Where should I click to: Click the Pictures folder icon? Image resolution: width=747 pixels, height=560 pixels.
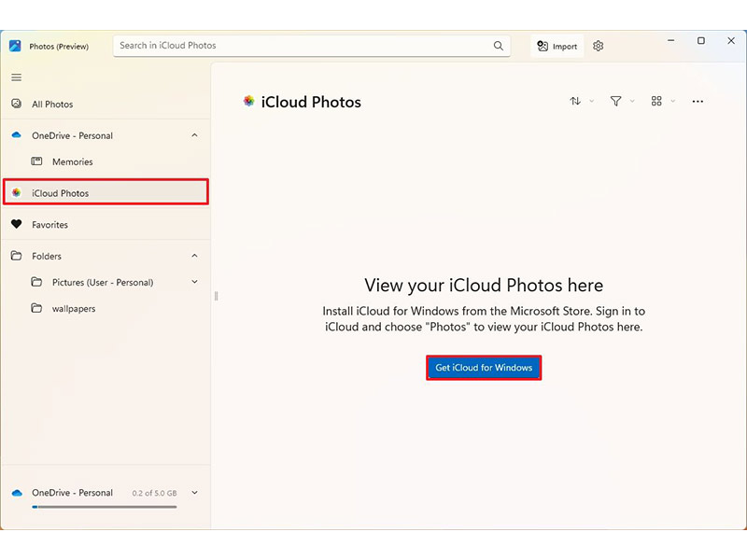click(x=36, y=282)
